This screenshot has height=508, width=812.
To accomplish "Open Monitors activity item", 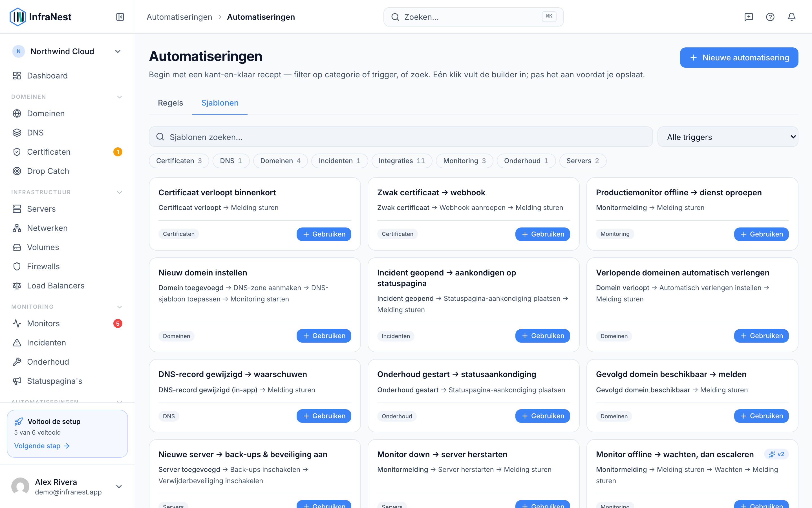I will [x=67, y=323].
